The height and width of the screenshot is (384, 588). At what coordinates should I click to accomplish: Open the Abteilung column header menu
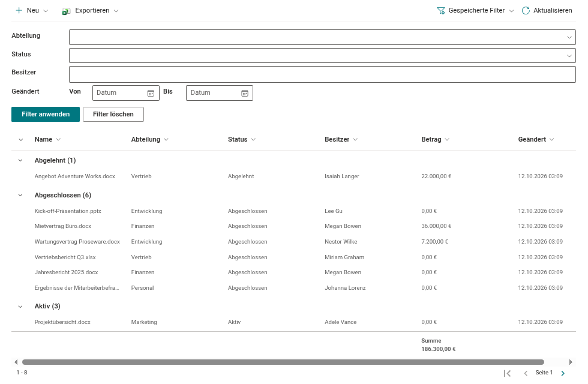(x=166, y=139)
